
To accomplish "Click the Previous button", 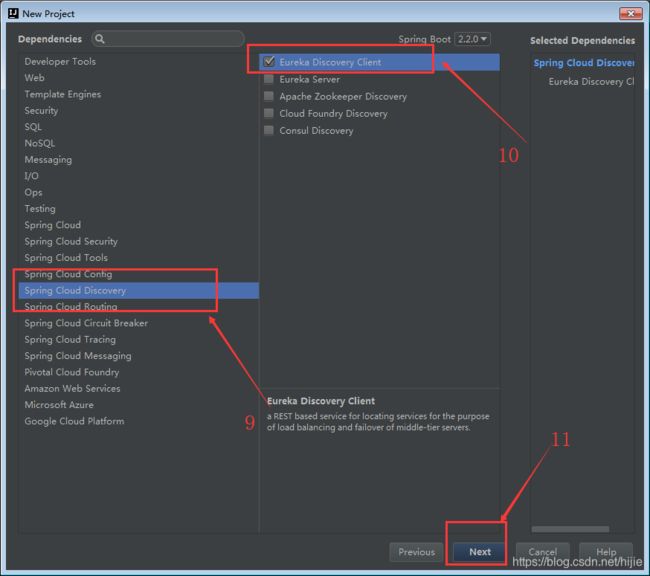I will pyautogui.click(x=416, y=552).
